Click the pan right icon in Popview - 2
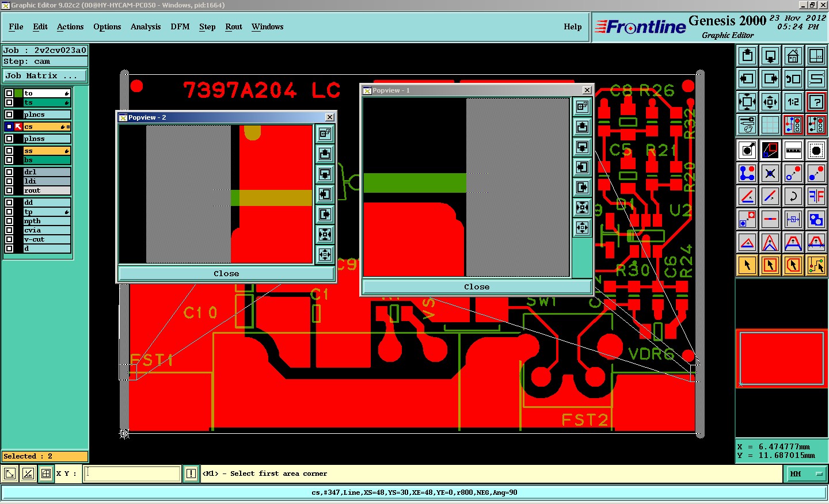Screen dimensions: 829x504 click(x=325, y=215)
